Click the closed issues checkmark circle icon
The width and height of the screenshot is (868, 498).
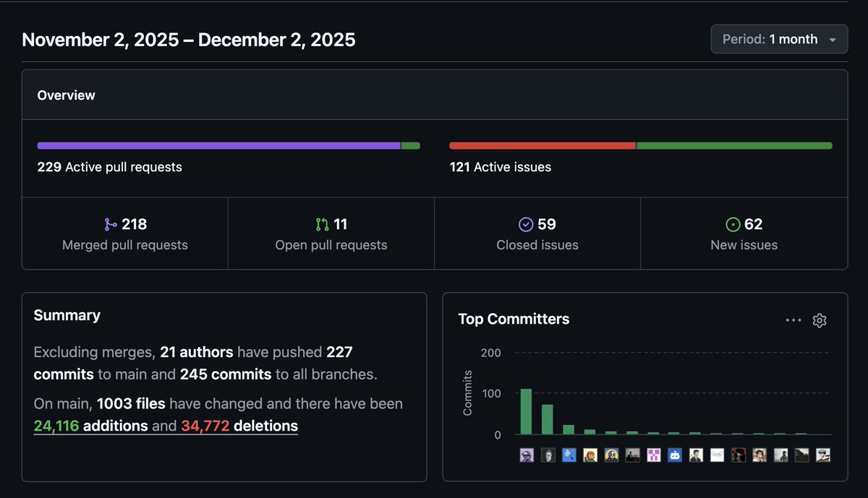point(527,224)
